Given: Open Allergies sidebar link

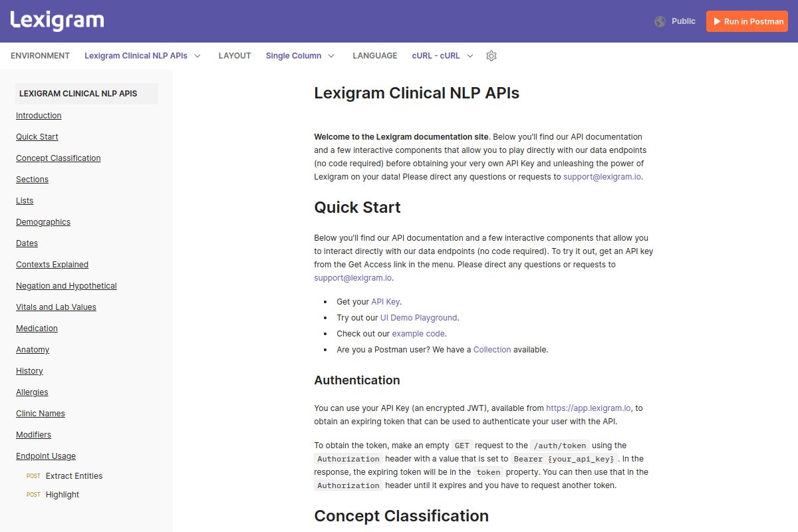Looking at the screenshot, I should pos(32,392).
